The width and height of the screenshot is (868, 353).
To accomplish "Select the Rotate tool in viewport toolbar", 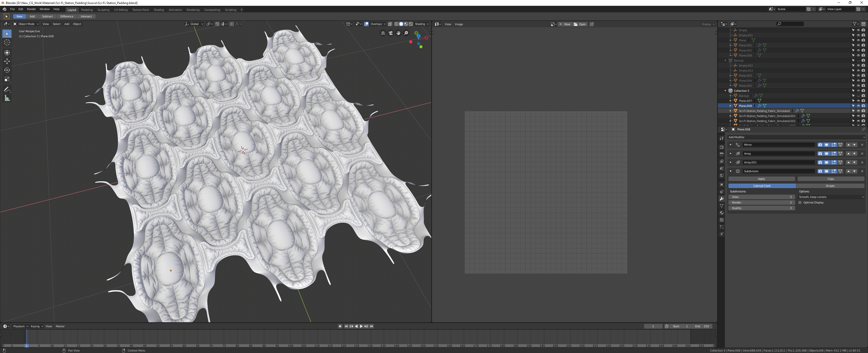I will (7, 70).
